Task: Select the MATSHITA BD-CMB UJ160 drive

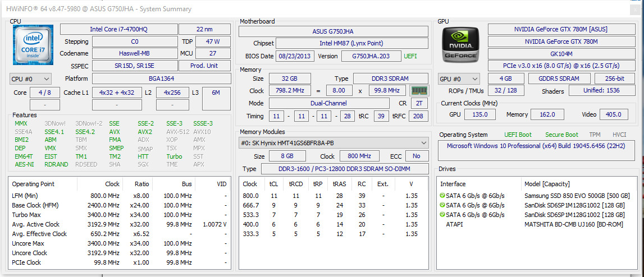Action: pyautogui.click(x=536, y=224)
